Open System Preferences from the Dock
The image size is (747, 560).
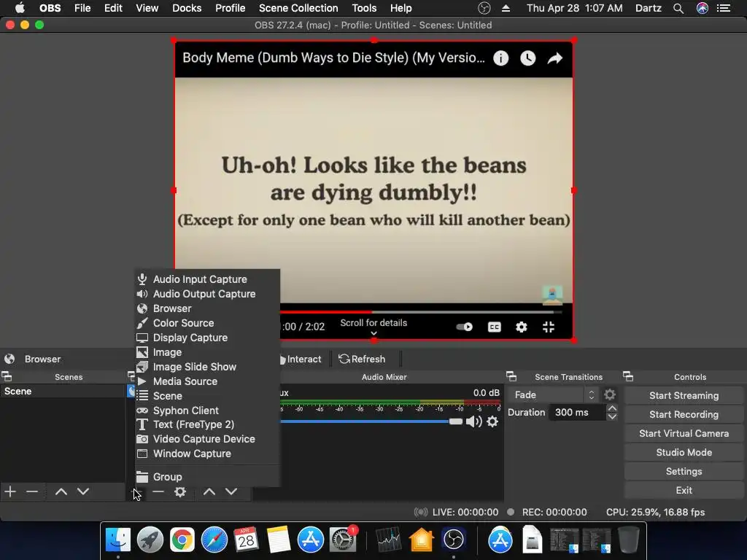tap(343, 540)
